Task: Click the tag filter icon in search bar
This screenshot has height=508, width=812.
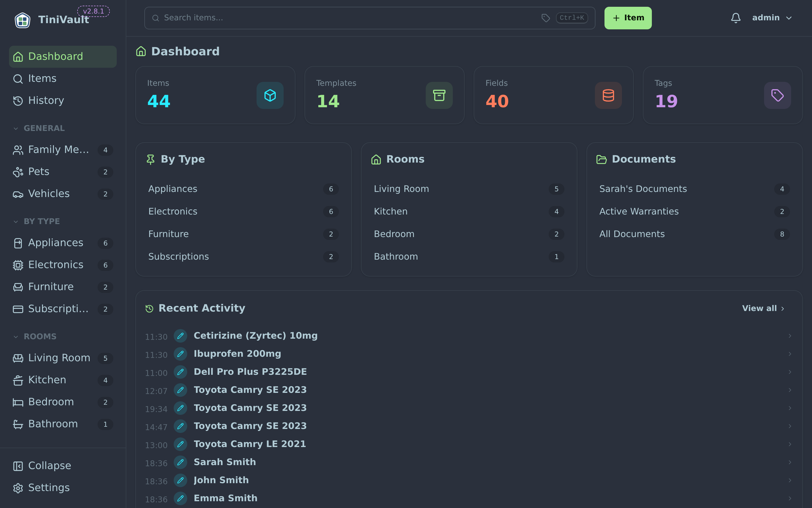Action: (546, 18)
